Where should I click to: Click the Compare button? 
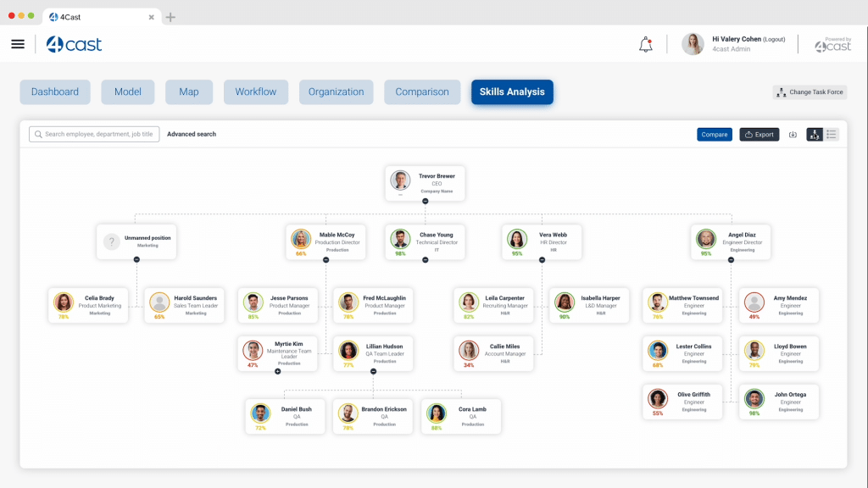[713, 134]
